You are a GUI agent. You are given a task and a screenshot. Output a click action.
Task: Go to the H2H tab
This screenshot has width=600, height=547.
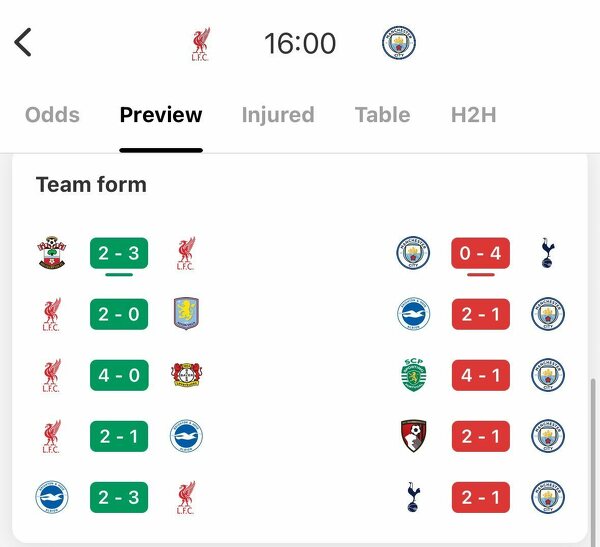(474, 115)
